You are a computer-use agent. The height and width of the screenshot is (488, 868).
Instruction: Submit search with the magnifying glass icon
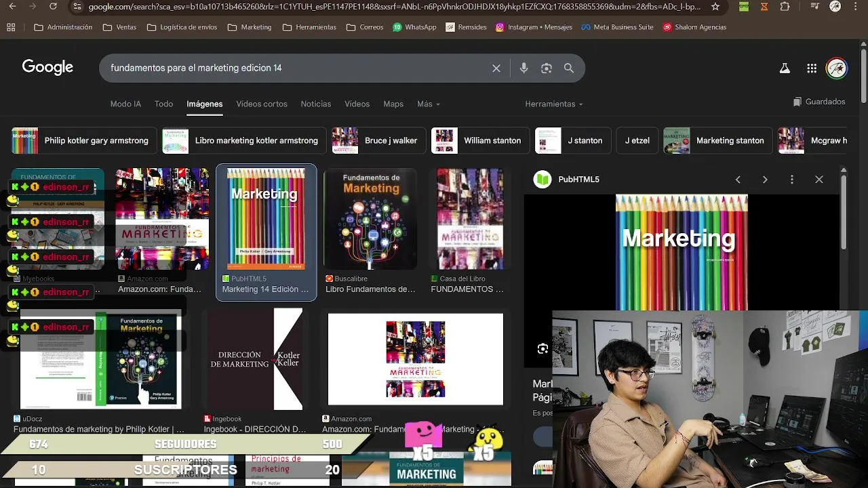pyautogui.click(x=569, y=68)
